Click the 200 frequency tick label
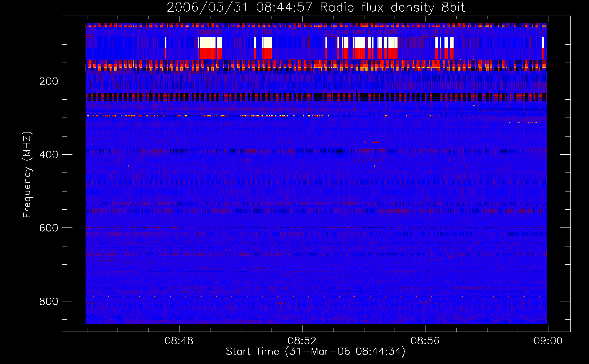The width and height of the screenshot is (589, 364). [49, 81]
